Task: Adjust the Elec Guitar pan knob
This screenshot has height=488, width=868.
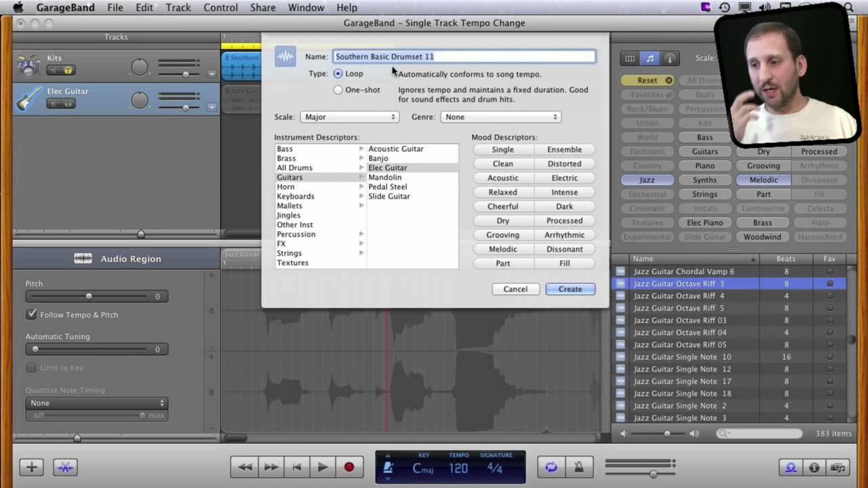Action: click(x=139, y=100)
